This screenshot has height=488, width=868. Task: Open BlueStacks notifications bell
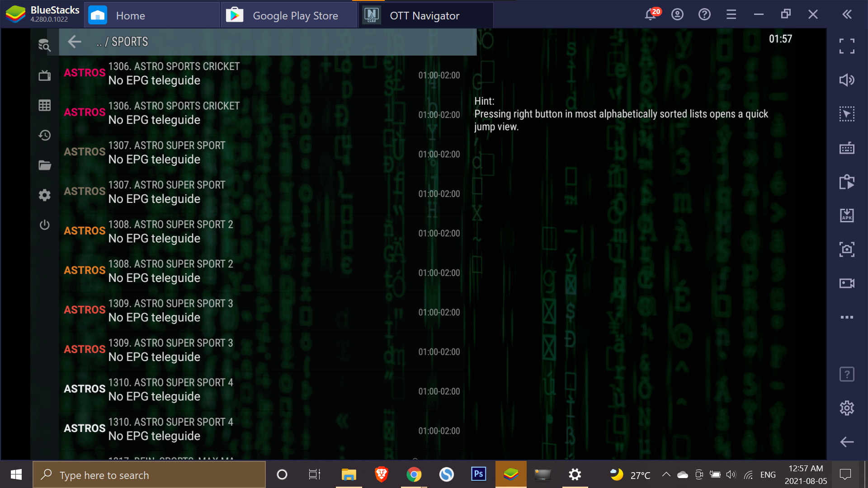(x=651, y=14)
